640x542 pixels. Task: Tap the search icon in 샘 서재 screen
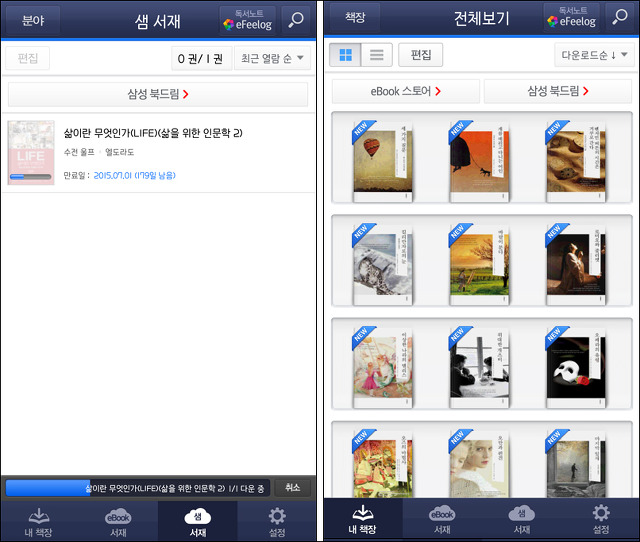tap(296, 20)
